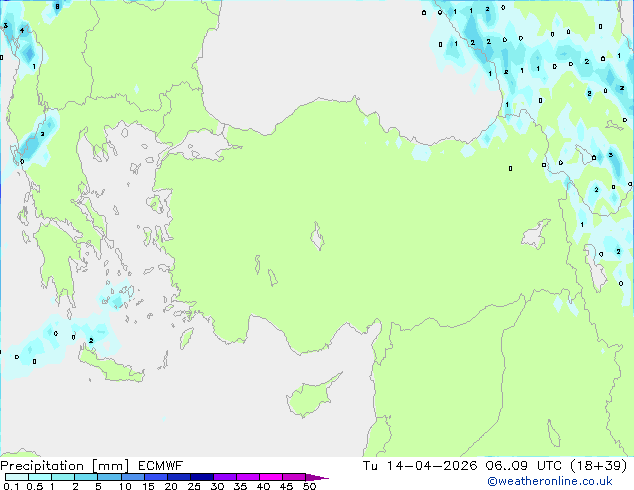Click the '(18+39)' forecast run text
The image size is (634, 490).
(x=599, y=466)
